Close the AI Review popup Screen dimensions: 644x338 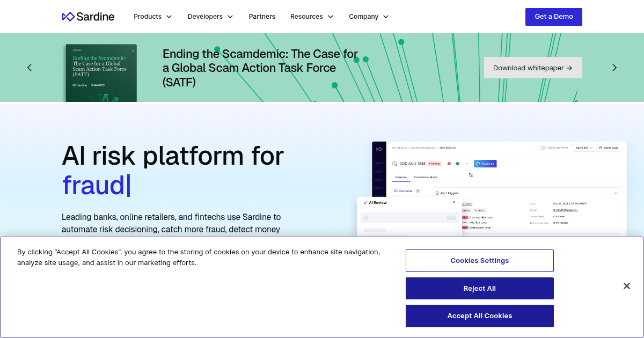coord(453,202)
